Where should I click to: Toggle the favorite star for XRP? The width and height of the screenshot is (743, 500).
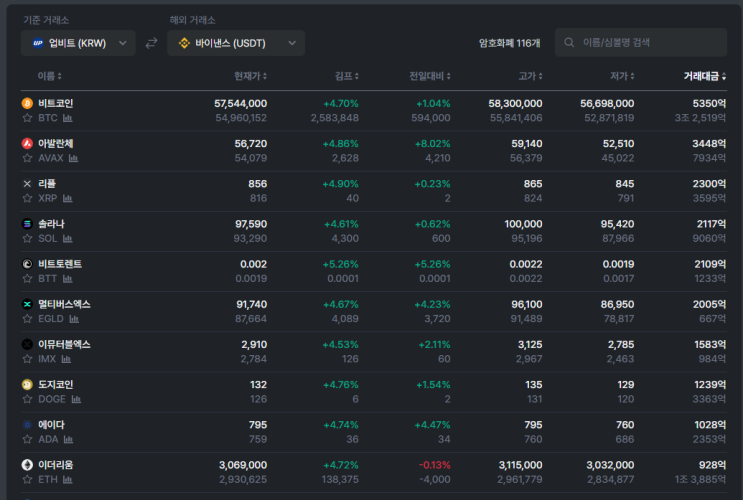[27, 198]
